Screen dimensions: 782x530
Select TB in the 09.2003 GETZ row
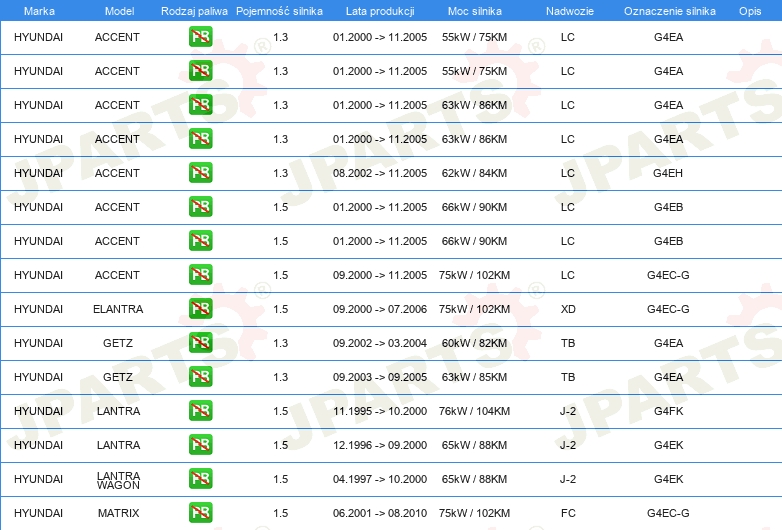[x=568, y=377]
